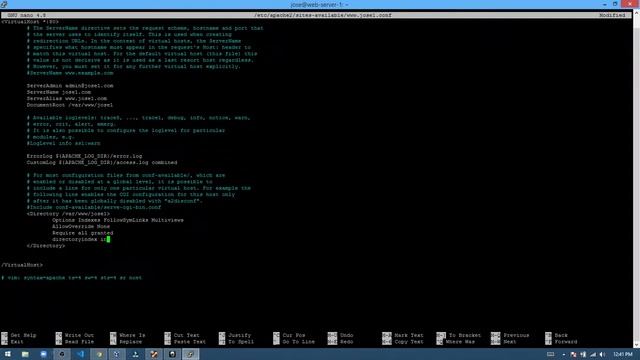Click the Exit shortcut label in nano

(x=17, y=342)
